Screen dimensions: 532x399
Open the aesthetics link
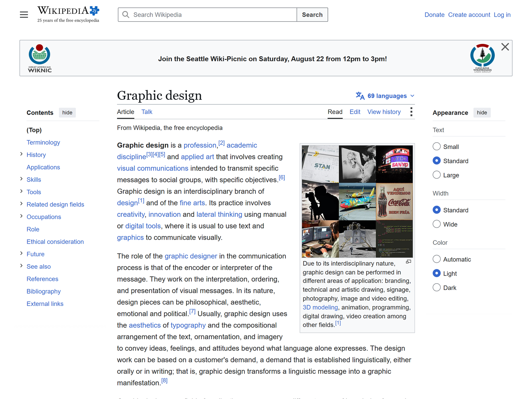tap(145, 325)
